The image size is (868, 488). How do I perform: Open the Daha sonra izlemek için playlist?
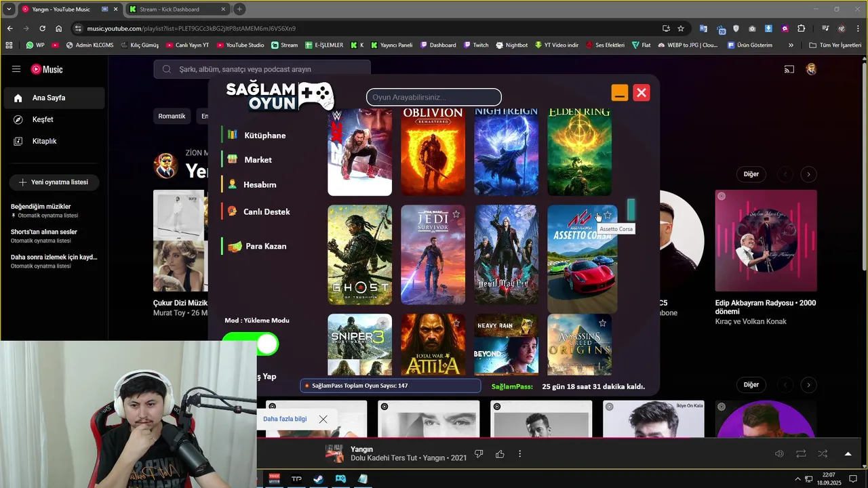54,261
